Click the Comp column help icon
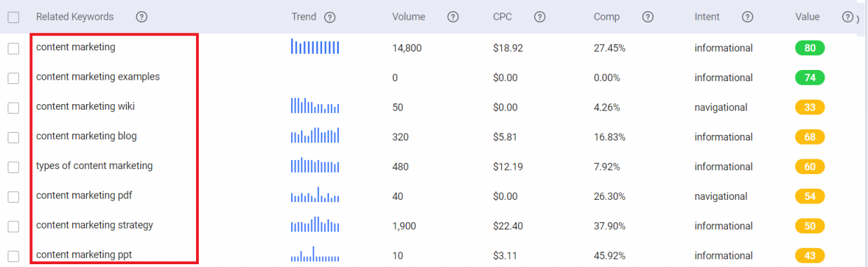 [x=647, y=17]
